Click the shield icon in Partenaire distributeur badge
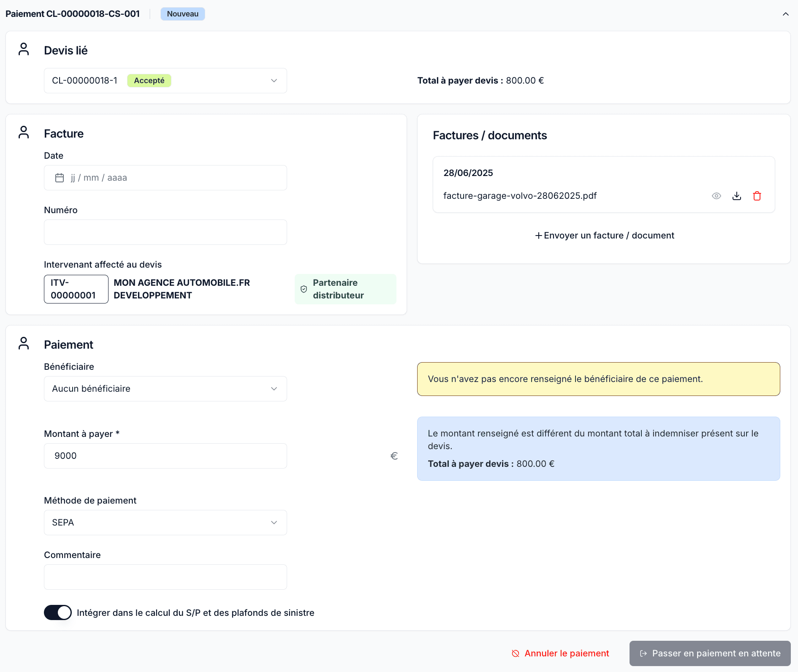The width and height of the screenshot is (798, 672). pyautogui.click(x=304, y=289)
